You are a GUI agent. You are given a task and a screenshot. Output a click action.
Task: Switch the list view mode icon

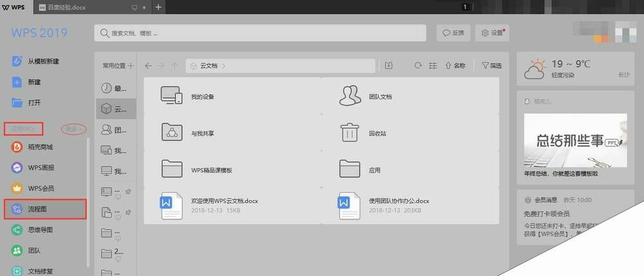(433, 66)
